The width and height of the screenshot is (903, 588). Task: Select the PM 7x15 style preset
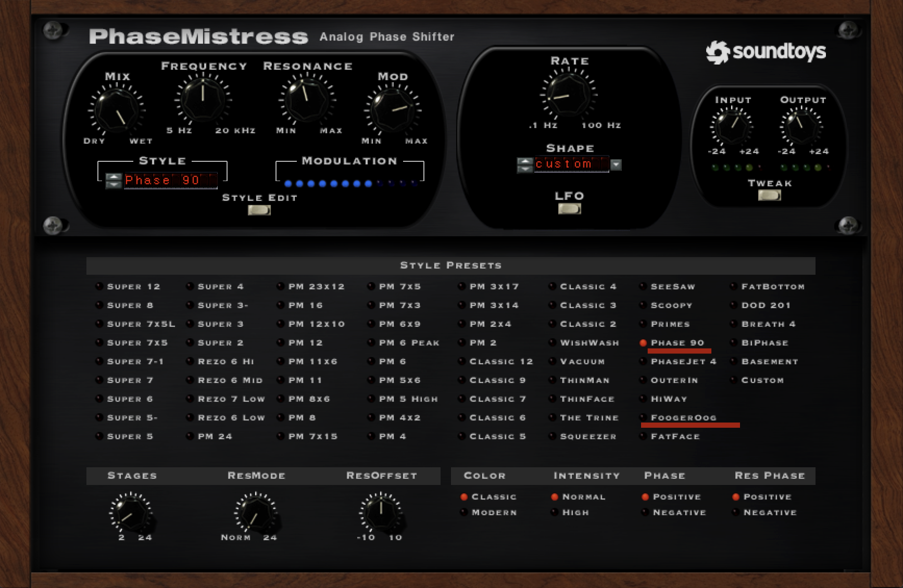(307, 437)
